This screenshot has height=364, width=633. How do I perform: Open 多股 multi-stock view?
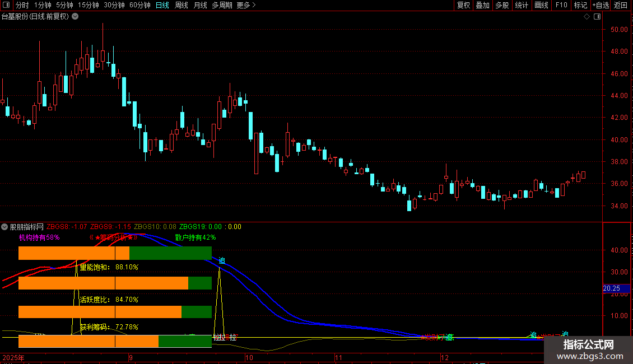coord(502,5)
